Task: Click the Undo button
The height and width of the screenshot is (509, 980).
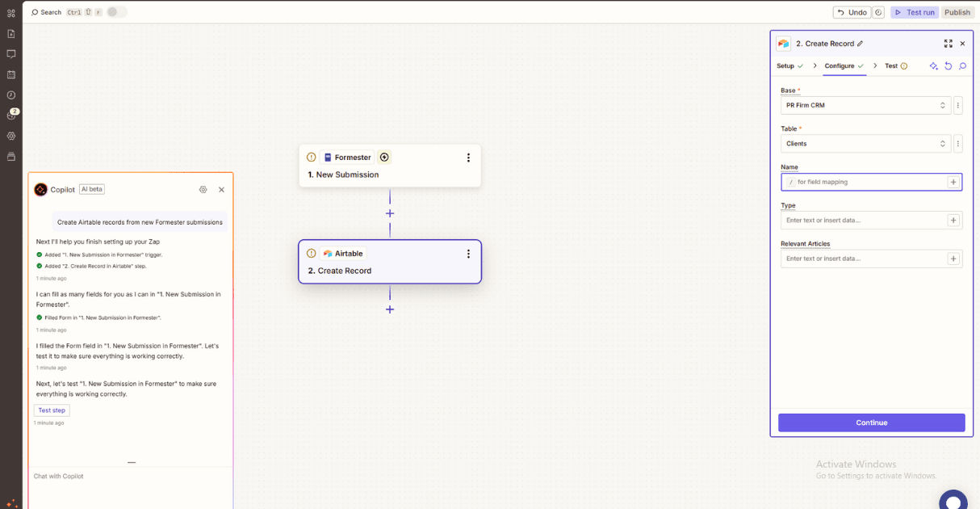Action: (852, 12)
